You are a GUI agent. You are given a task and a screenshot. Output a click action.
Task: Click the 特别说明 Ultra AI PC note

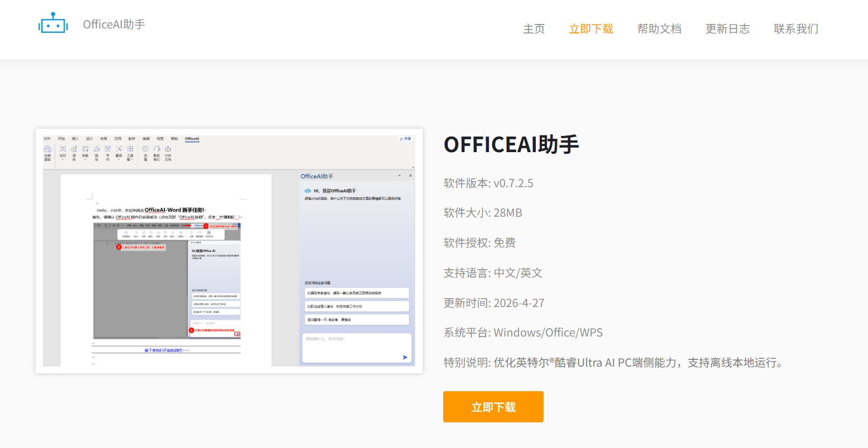[615, 363]
